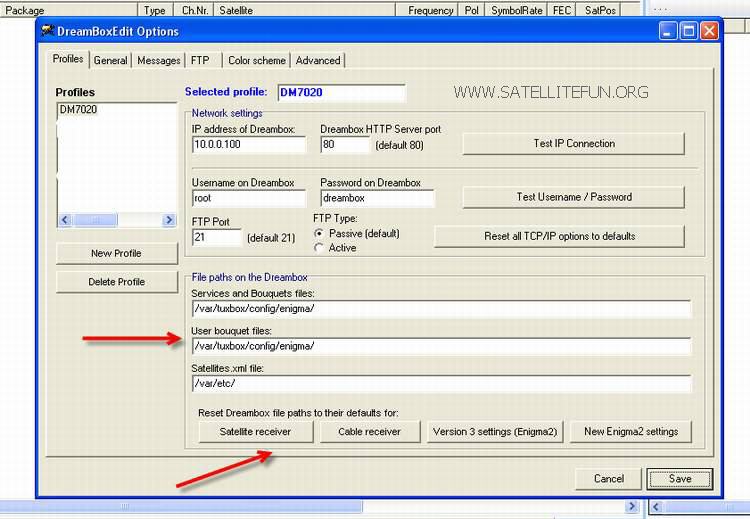Click the SymbolRate column header
Screen dimensions: 750x519
517,10
